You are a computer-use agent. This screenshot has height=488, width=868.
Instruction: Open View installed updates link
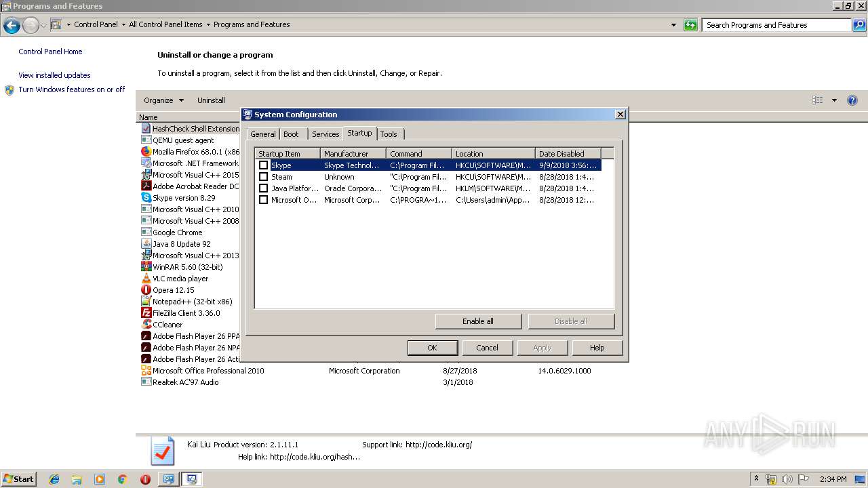coord(54,75)
